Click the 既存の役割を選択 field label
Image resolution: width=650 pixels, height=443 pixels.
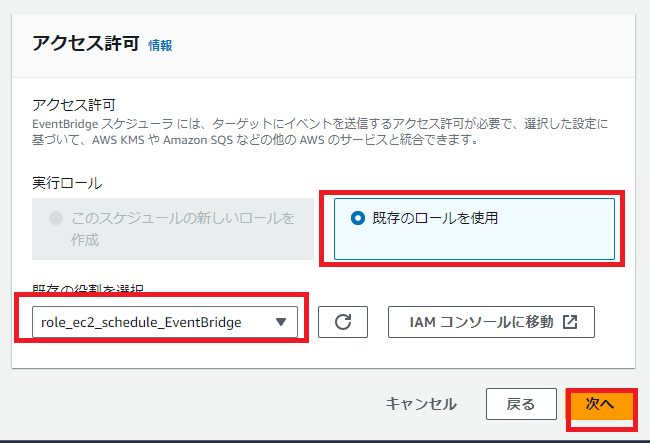(88, 290)
